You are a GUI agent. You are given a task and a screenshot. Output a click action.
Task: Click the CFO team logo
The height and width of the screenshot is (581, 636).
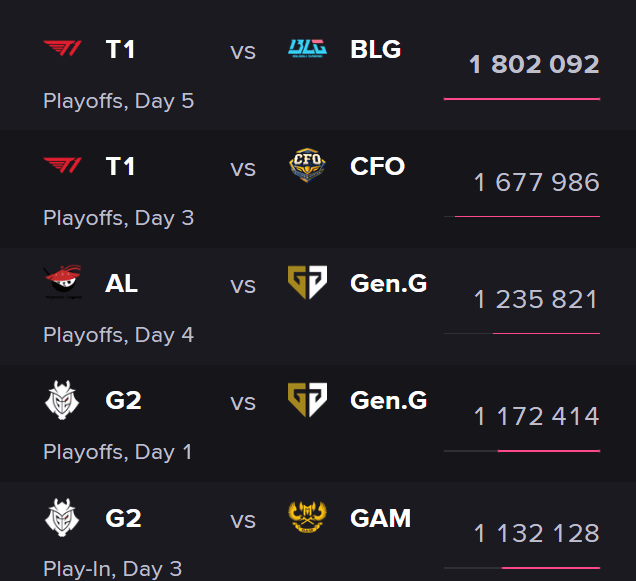pyautogui.click(x=307, y=165)
